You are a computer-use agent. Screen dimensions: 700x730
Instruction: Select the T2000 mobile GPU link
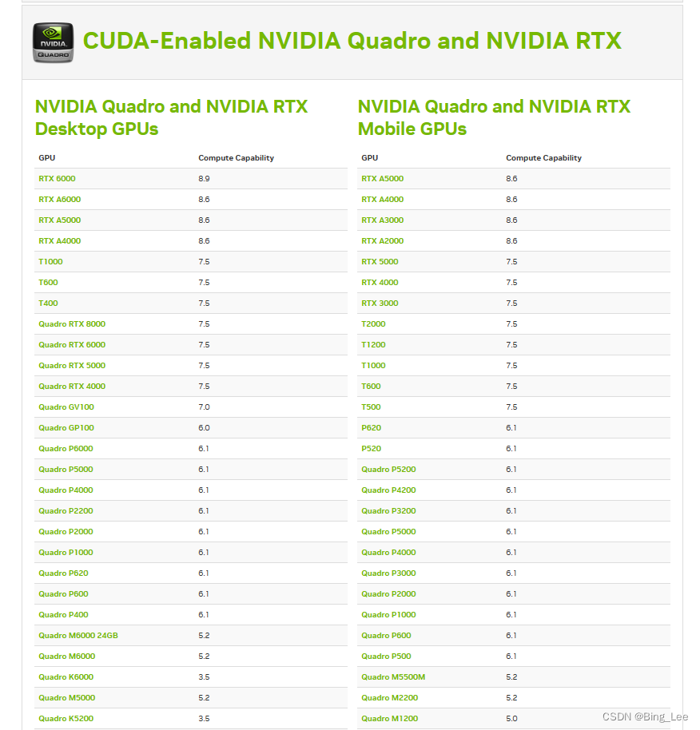pyautogui.click(x=373, y=324)
